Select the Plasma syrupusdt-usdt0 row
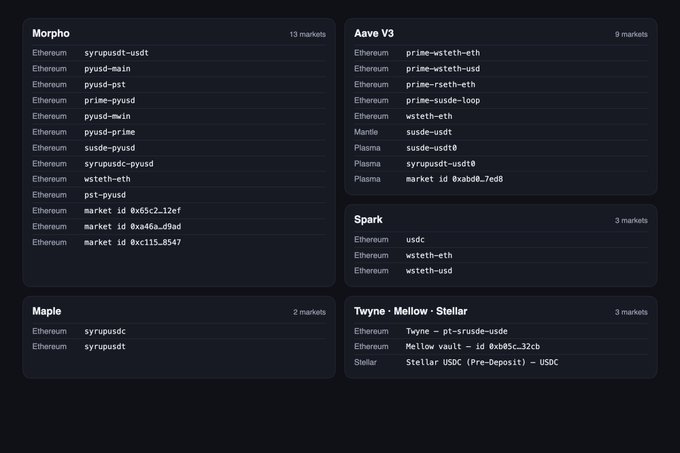680x453 pixels. [501, 163]
